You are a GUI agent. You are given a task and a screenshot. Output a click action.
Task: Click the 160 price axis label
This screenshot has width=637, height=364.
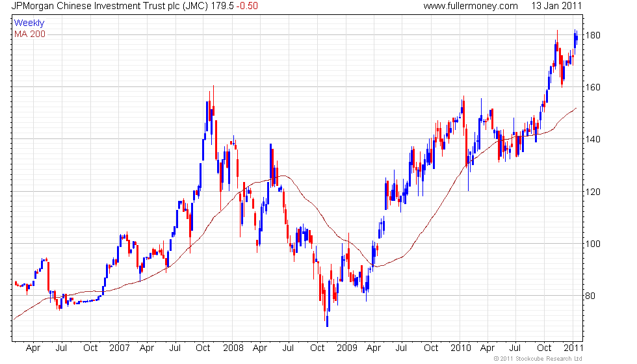[x=593, y=87]
